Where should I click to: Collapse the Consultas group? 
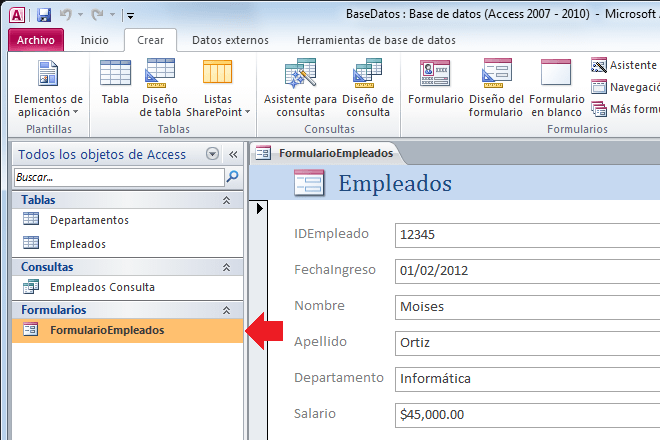226,267
